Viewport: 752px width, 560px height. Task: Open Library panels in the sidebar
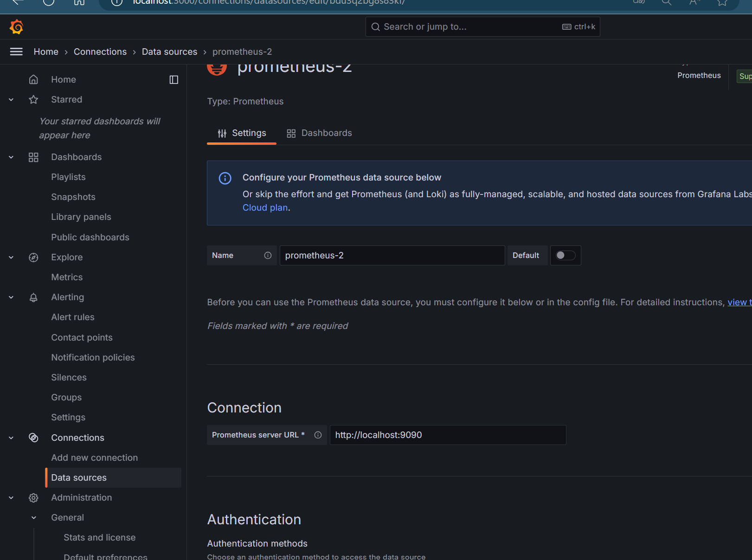click(x=81, y=217)
